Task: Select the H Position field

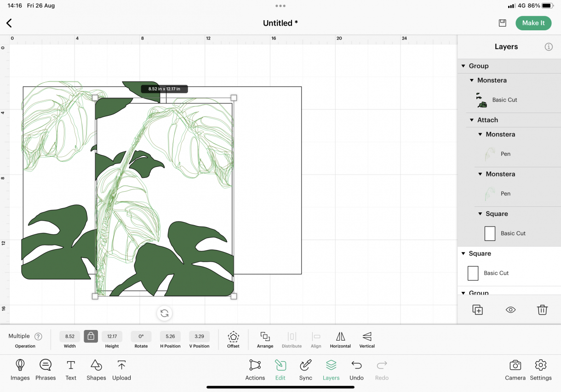Action: tap(170, 336)
